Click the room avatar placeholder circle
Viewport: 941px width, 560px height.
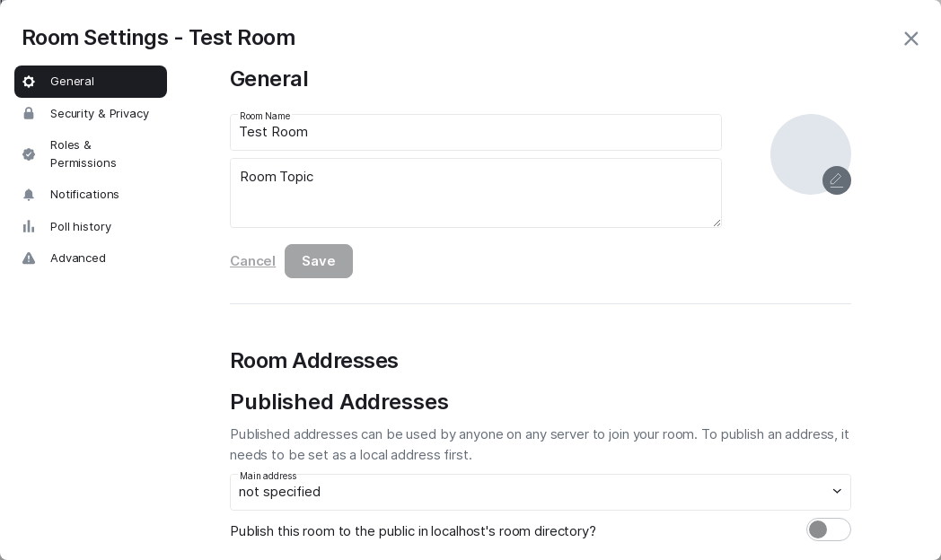(804, 148)
